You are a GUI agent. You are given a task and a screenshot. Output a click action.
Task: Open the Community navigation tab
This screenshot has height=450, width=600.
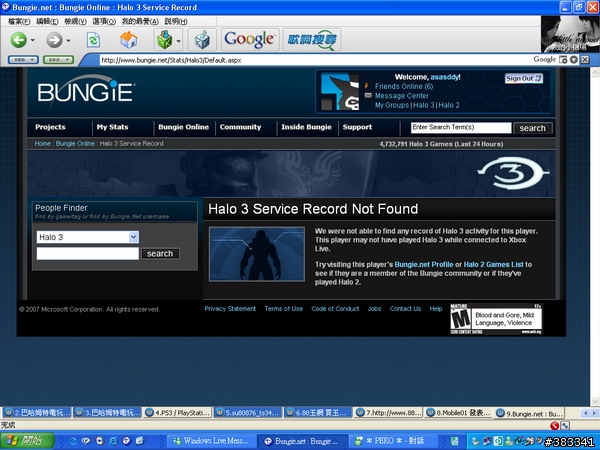pos(240,127)
